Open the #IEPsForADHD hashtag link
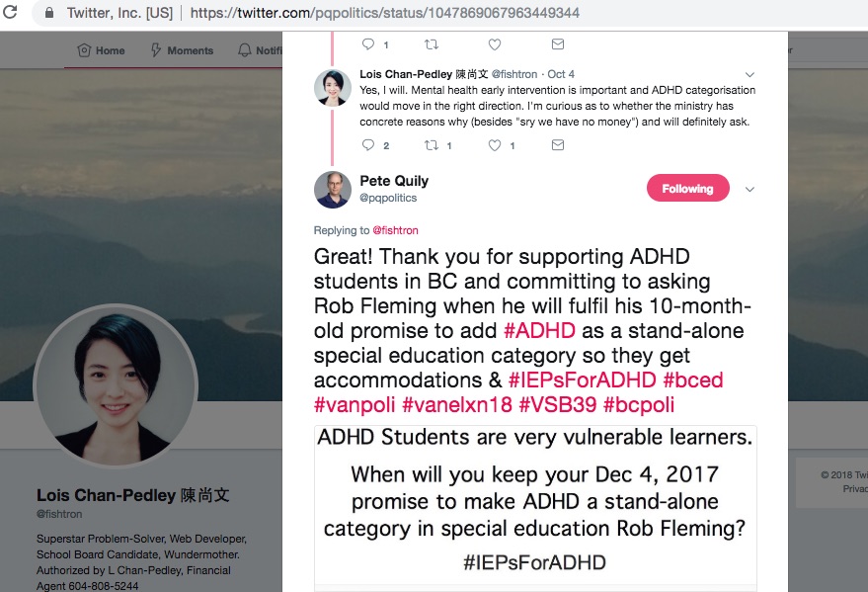 [581, 381]
